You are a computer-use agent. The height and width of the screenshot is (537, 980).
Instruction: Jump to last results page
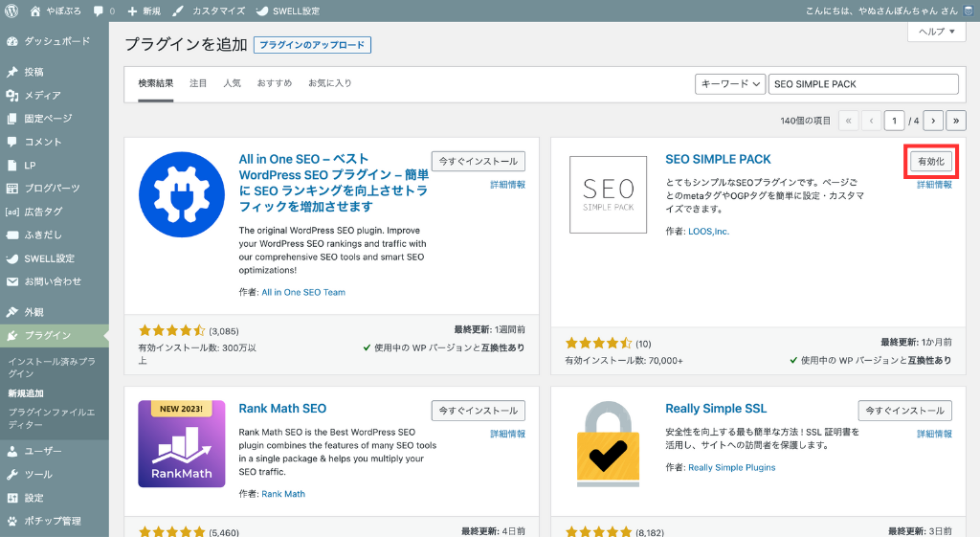pos(956,121)
